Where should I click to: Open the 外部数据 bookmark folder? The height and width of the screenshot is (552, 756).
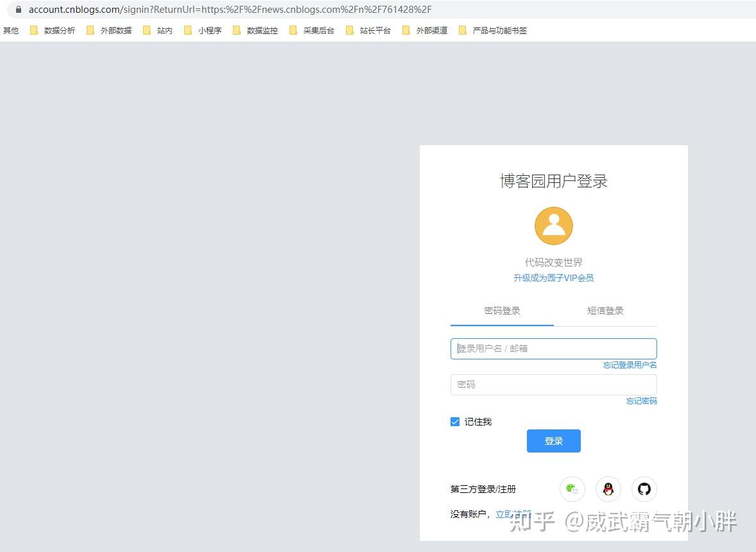(x=109, y=30)
